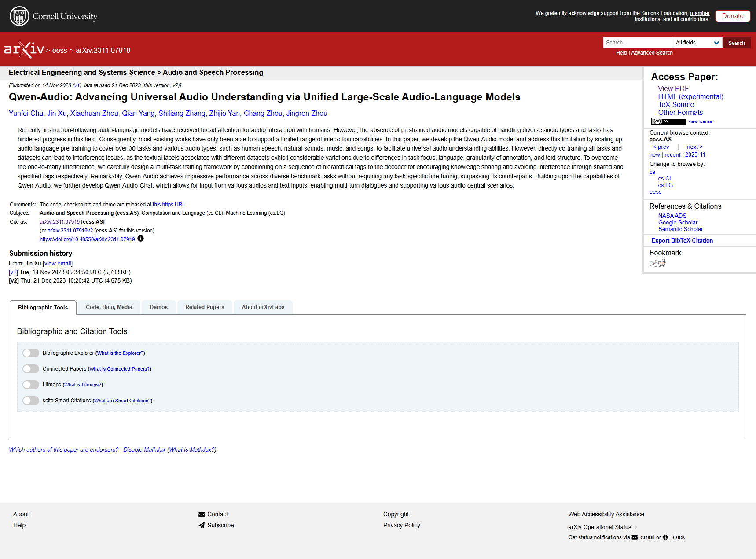Open the arXiv home logo
This screenshot has width=756, height=559.
(24, 50)
